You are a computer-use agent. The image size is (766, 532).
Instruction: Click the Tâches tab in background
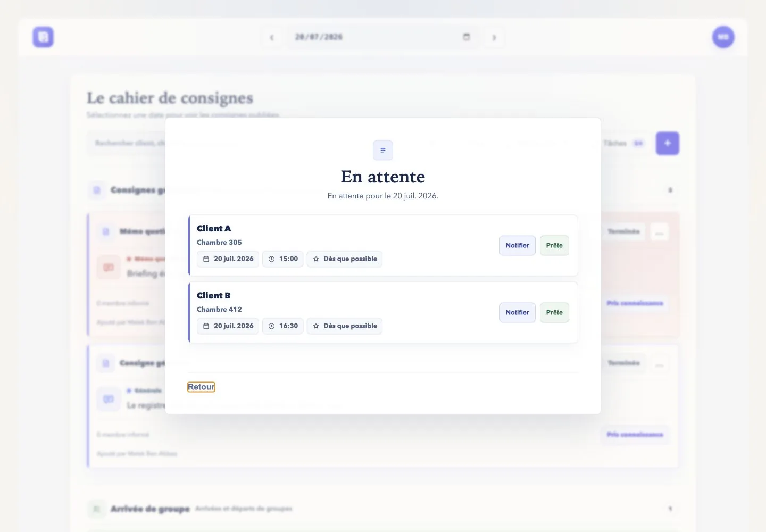click(623, 143)
